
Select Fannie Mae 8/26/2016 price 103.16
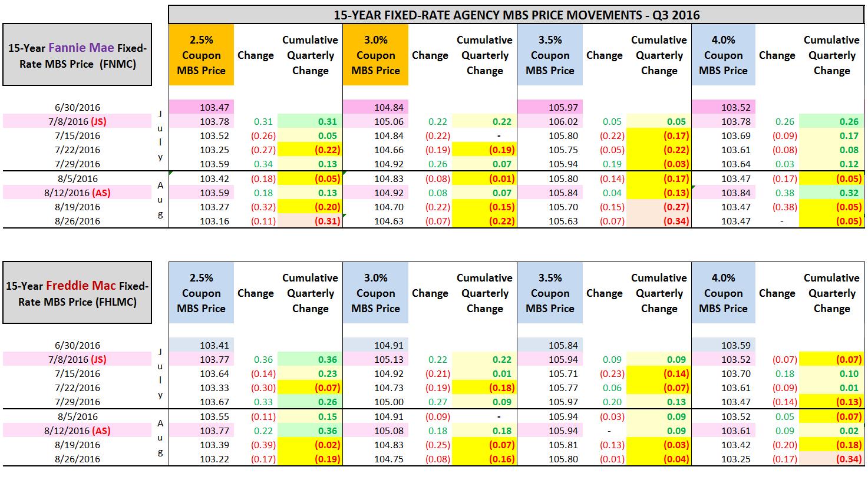[202, 221]
